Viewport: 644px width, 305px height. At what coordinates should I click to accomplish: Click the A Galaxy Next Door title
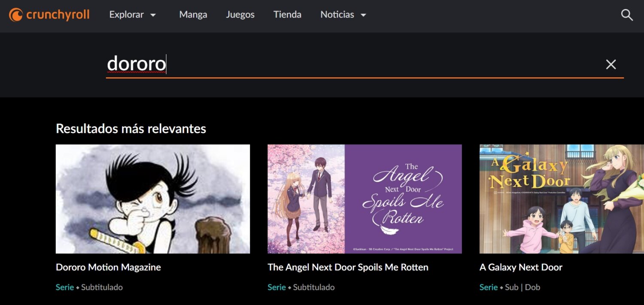pos(521,267)
